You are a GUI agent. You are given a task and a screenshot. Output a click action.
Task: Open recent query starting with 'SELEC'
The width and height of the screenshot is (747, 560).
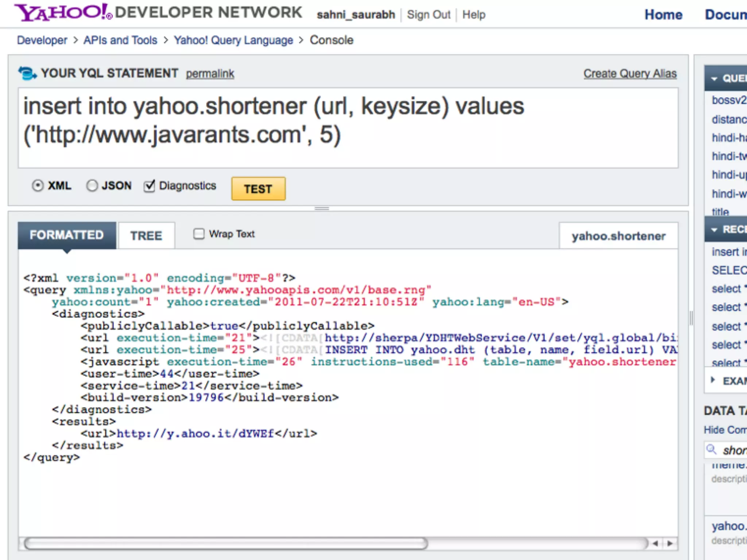click(729, 270)
